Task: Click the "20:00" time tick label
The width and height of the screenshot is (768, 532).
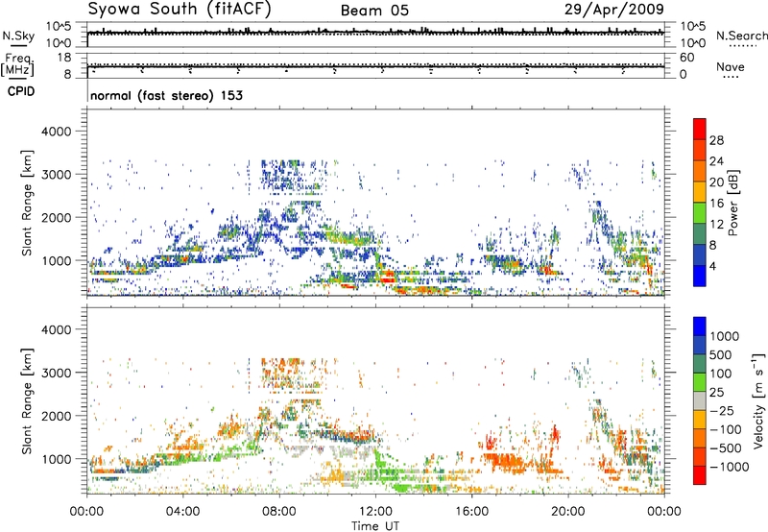Action: [568, 512]
